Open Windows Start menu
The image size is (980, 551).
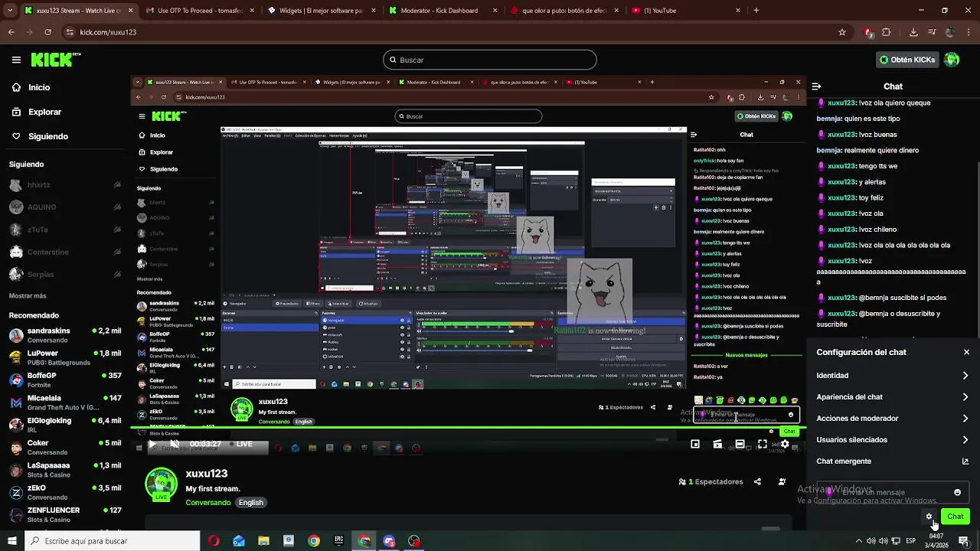coord(11,541)
